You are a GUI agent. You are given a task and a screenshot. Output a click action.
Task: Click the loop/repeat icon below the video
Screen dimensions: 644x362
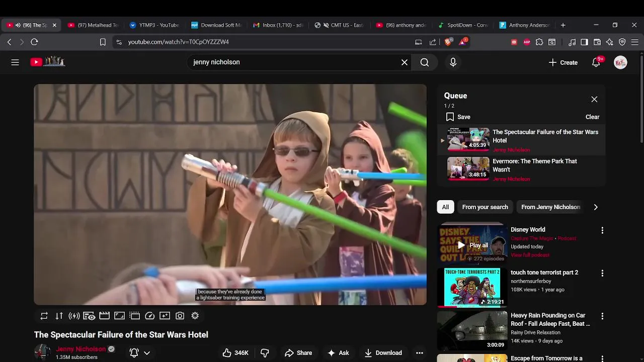click(x=44, y=316)
